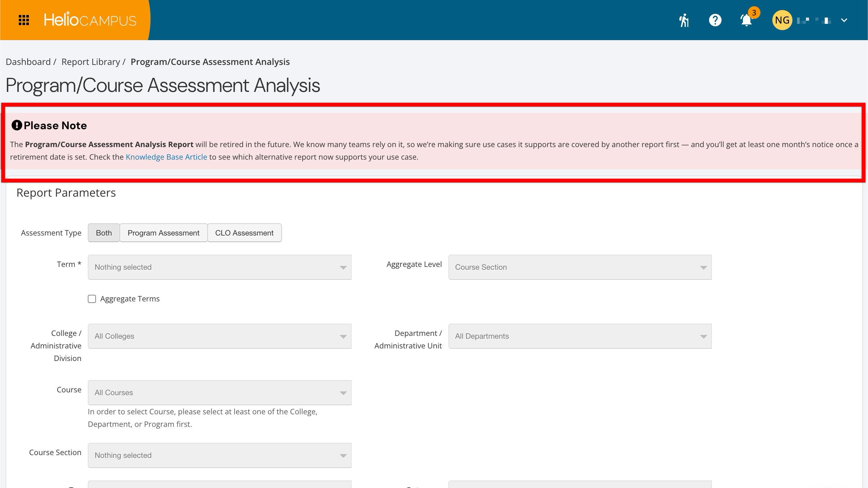The image size is (868, 488).
Task: Click the Please Note exclamation icon
Action: pos(17,125)
